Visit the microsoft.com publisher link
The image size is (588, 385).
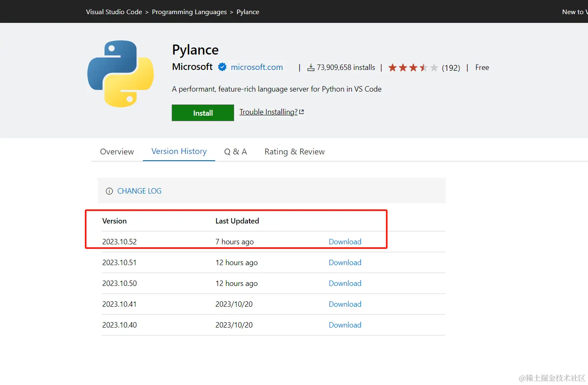pyautogui.click(x=257, y=67)
